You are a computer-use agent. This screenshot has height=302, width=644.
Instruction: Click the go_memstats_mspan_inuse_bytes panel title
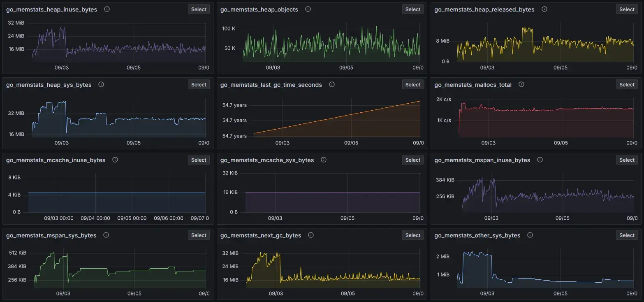point(482,160)
